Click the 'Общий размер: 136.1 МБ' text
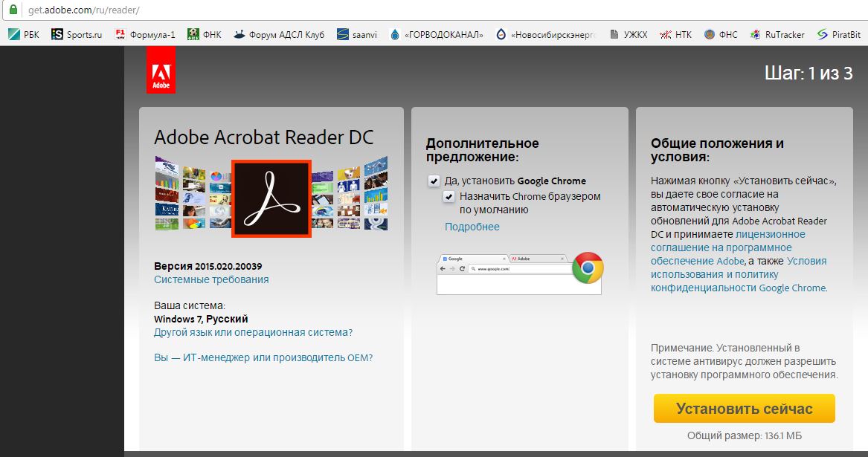 [x=745, y=436]
